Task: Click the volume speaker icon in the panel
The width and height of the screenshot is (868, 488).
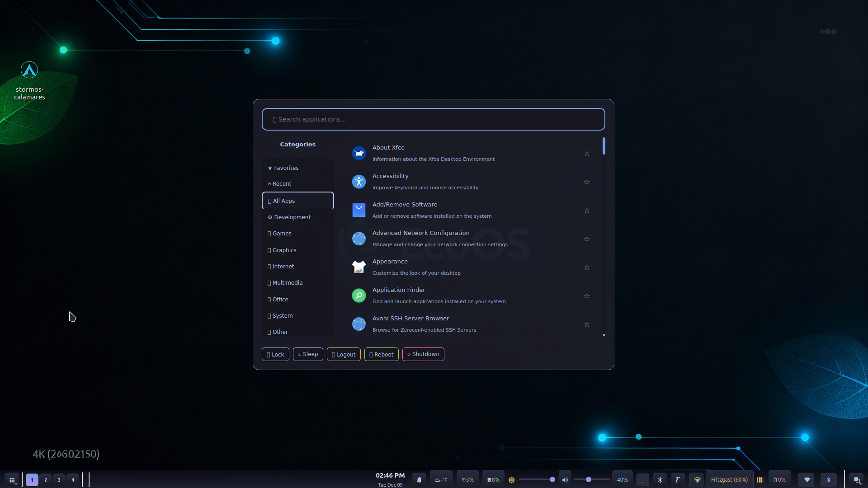Action: [565, 480]
